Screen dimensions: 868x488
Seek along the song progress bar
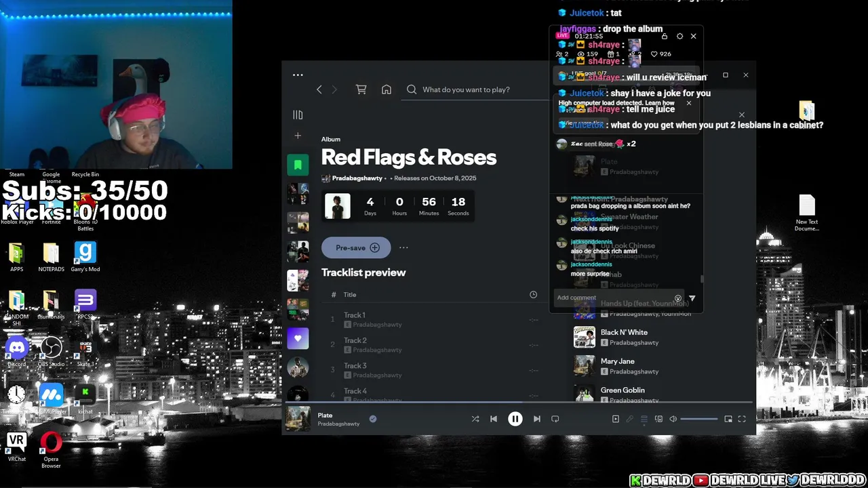click(519, 402)
